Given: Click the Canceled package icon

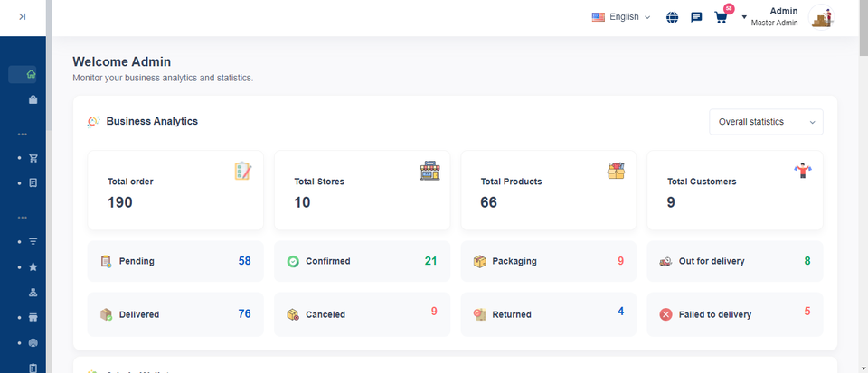Looking at the screenshot, I should [x=293, y=314].
